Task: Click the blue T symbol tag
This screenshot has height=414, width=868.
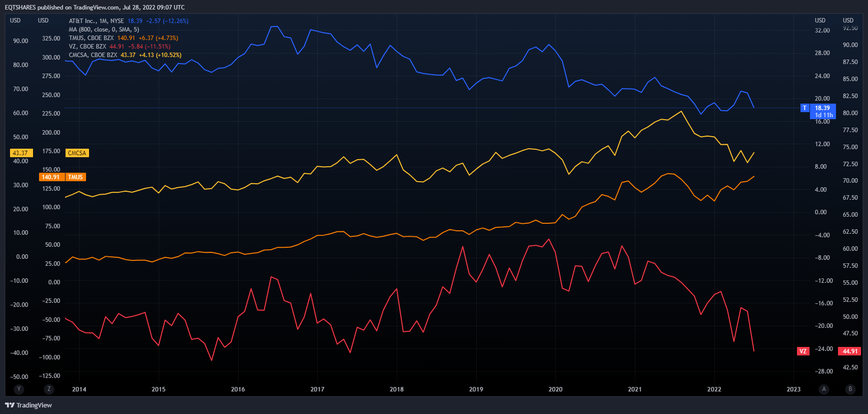Action: click(x=804, y=108)
